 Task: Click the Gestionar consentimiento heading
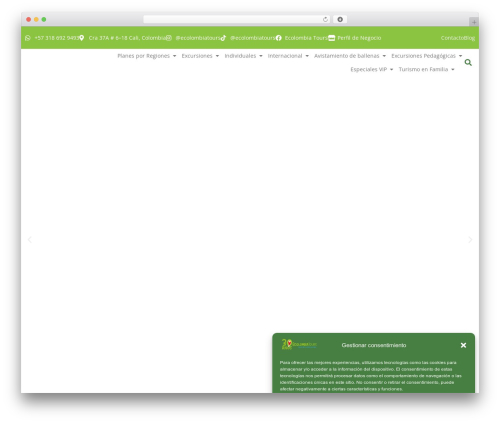pyautogui.click(x=374, y=345)
